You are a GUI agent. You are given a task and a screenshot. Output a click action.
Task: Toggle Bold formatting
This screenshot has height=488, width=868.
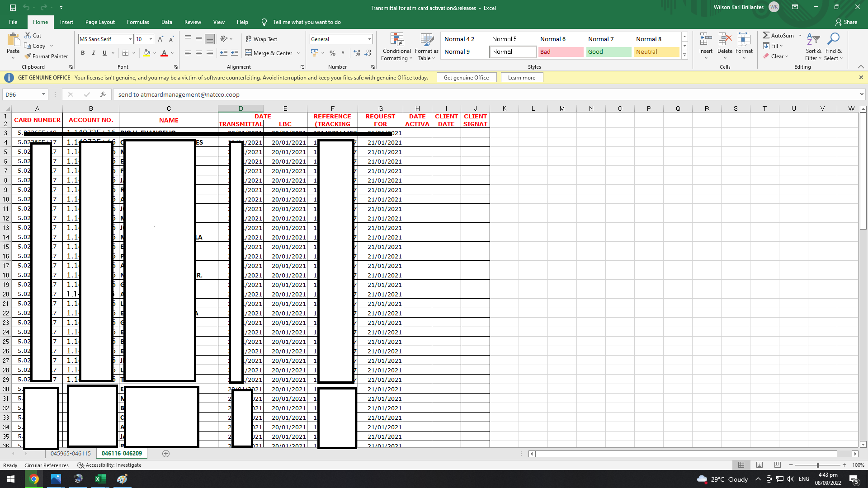(x=83, y=53)
